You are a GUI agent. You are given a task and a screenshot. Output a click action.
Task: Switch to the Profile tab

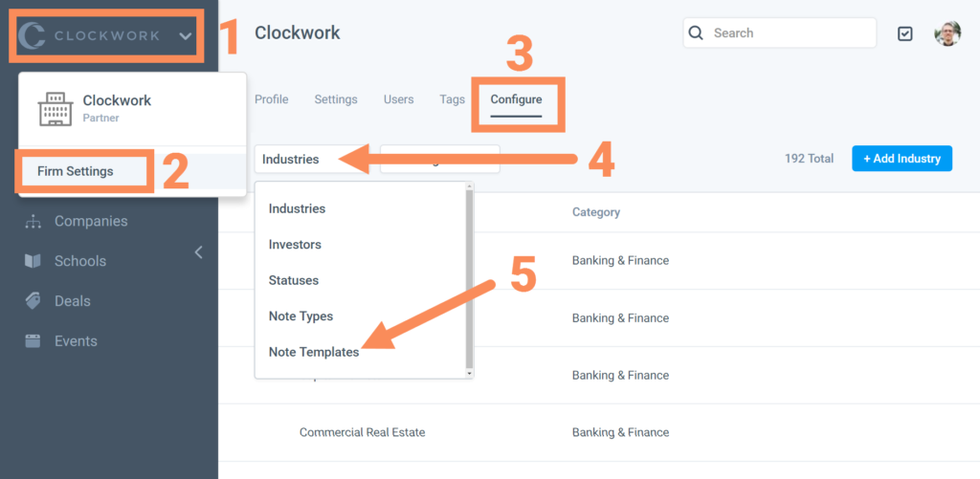[x=271, y=99]
